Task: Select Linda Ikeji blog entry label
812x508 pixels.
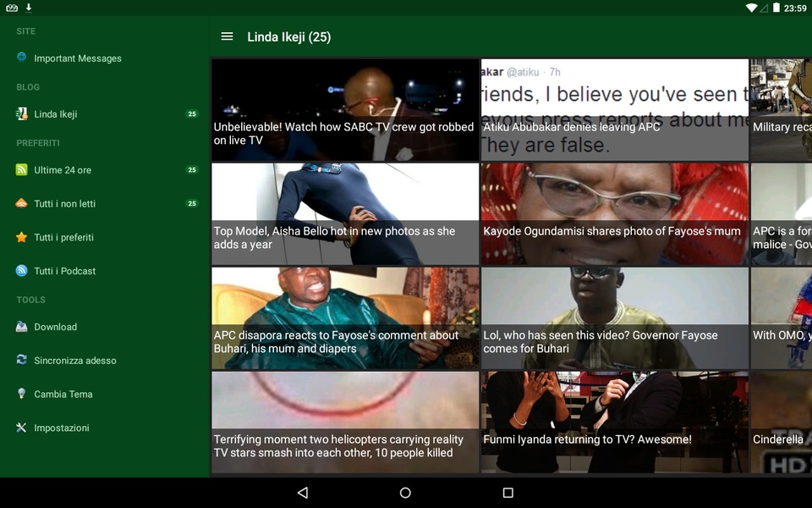Action: [x=56, y=114]
